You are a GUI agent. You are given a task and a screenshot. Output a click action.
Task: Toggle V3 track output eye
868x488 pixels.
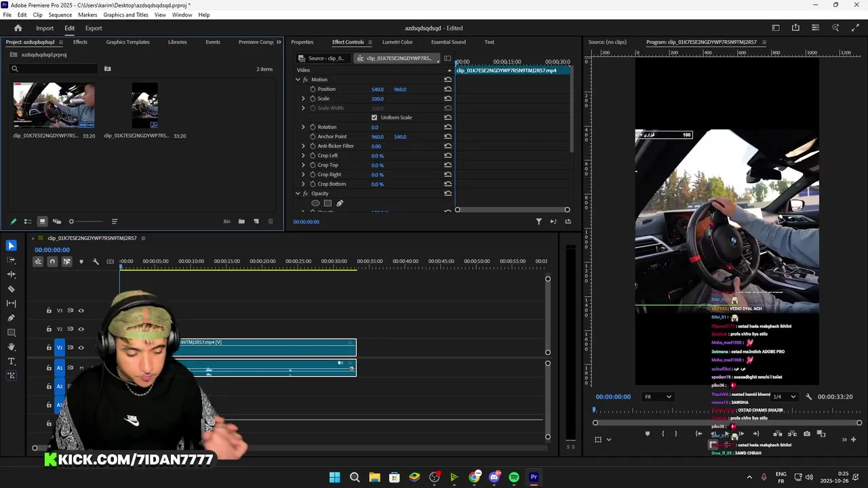pyautogui.click(x=81, y=310)
